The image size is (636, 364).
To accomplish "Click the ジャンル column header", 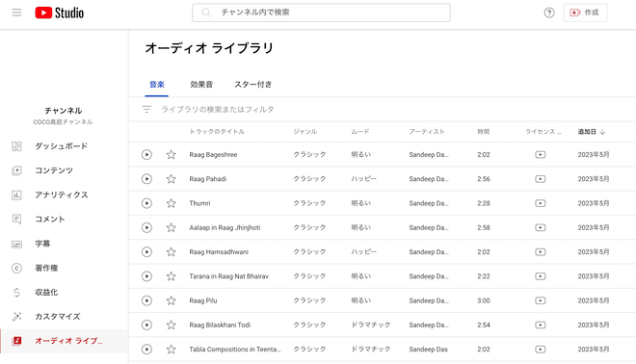I will (x=305, y=132).
